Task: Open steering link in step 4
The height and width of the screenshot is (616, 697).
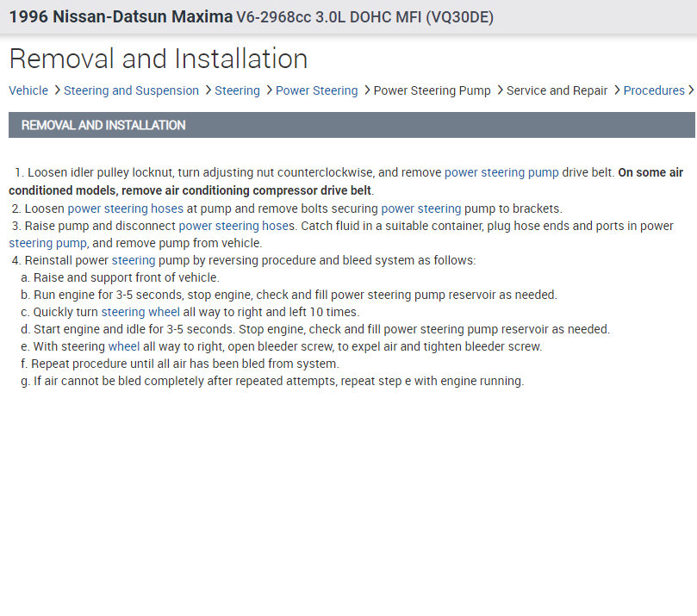Action: [134, 260]
